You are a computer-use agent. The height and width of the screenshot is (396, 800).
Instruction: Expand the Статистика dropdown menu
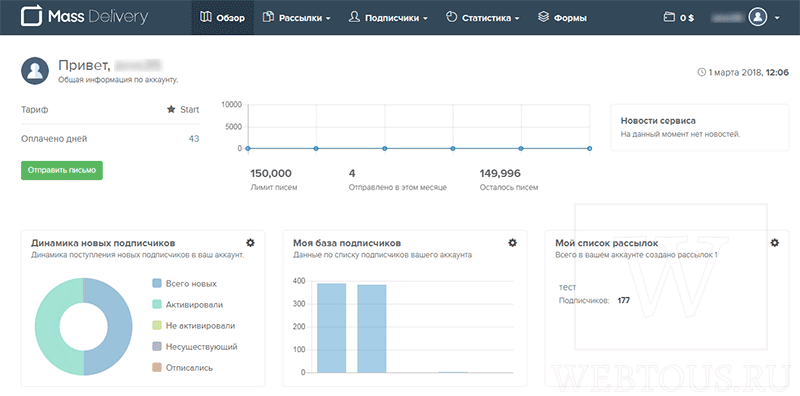tap(483, 18)
